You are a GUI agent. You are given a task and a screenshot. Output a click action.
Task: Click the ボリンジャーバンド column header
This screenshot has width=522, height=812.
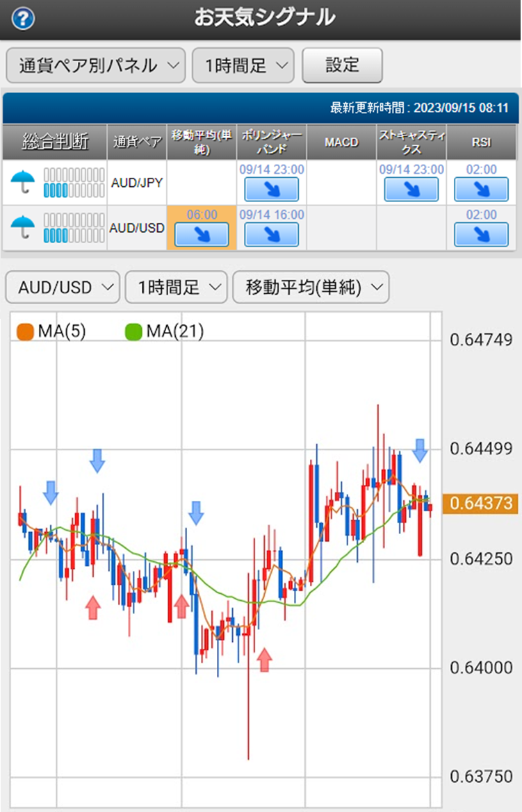click(272, 142)
